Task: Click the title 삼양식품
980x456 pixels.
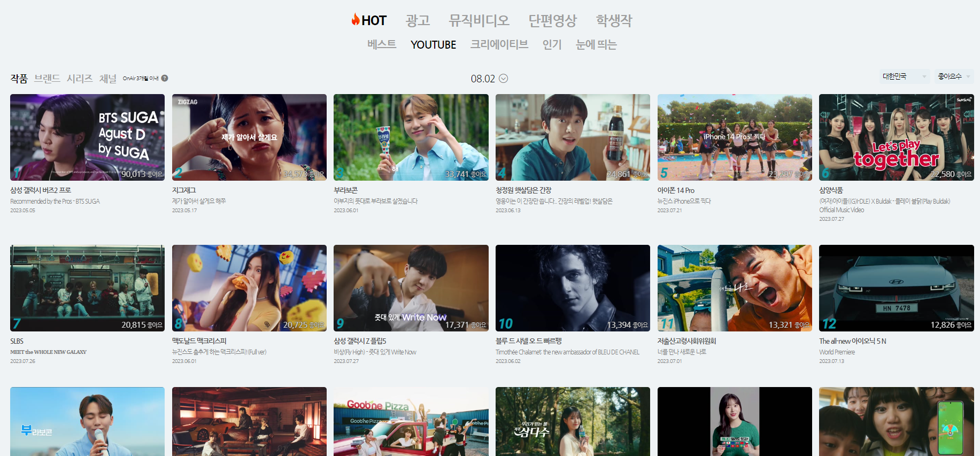Action: pos(831,190)
